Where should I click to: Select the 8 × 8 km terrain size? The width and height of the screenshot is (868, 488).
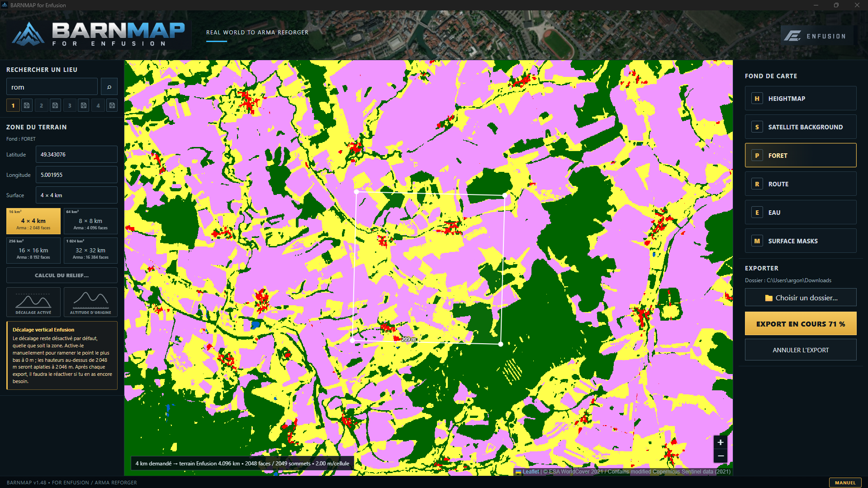click(90, 221)
